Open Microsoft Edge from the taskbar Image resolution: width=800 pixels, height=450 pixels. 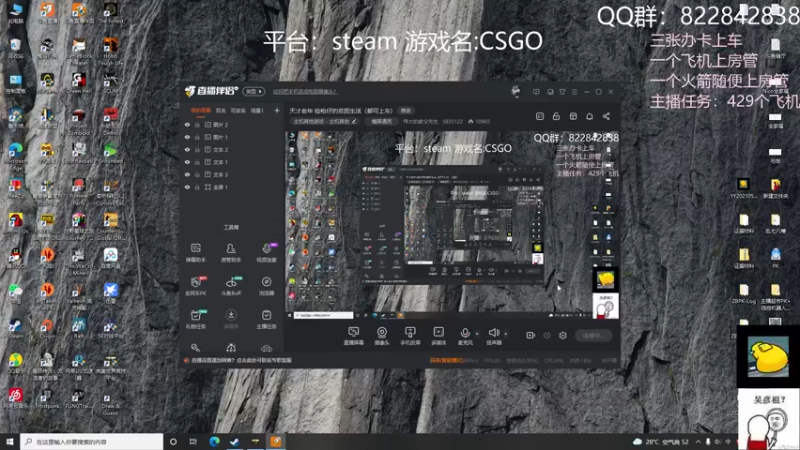(214, 441)
